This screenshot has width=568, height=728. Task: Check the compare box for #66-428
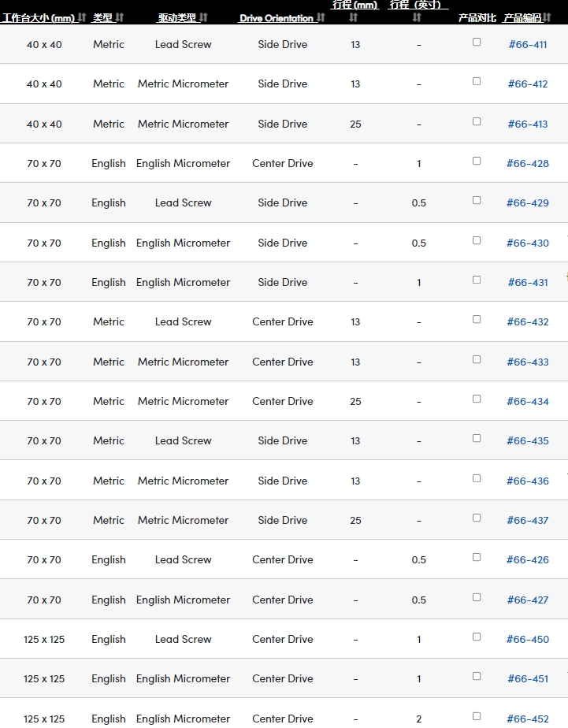pyautogui.click(x=477, y=161)
